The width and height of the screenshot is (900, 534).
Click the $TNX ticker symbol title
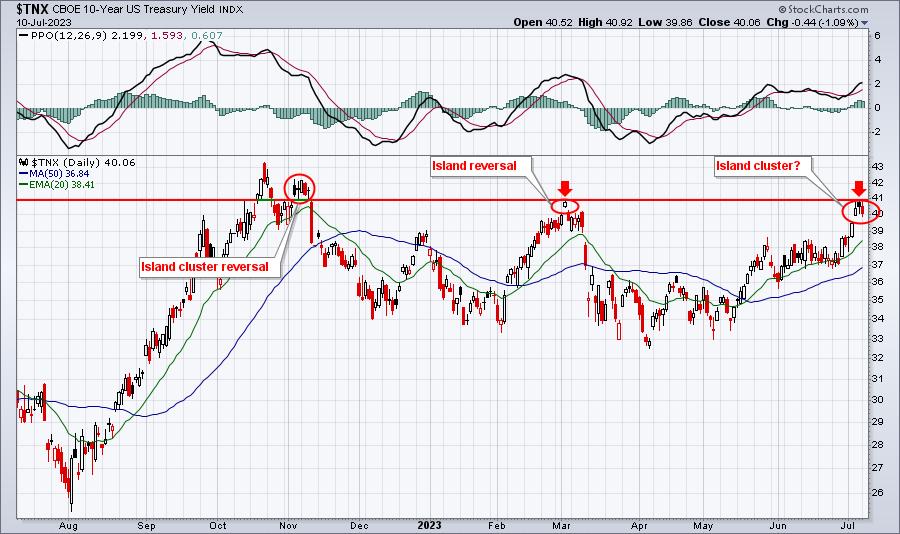(33, 9)
